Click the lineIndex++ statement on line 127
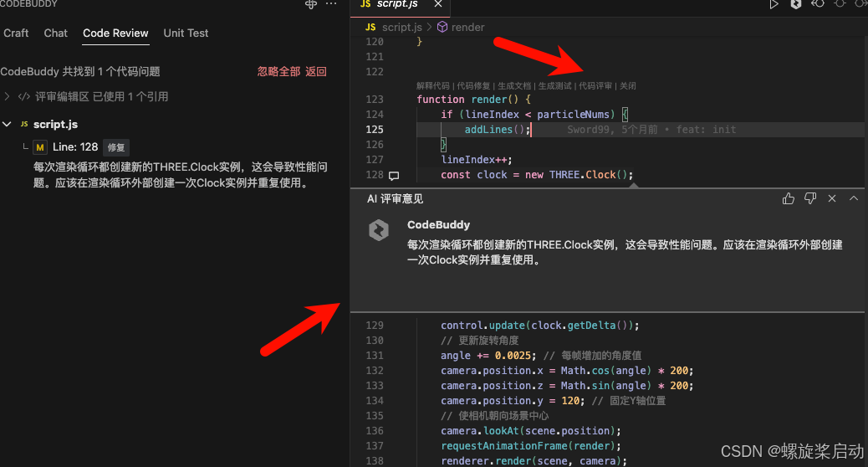The width and height of the screenshot is (868, 467). click(x=476, y=160)
